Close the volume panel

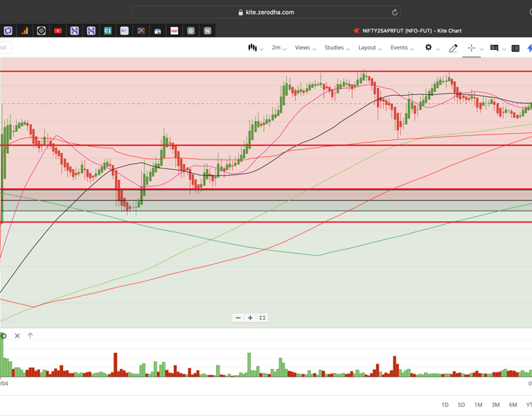point(17,336)
